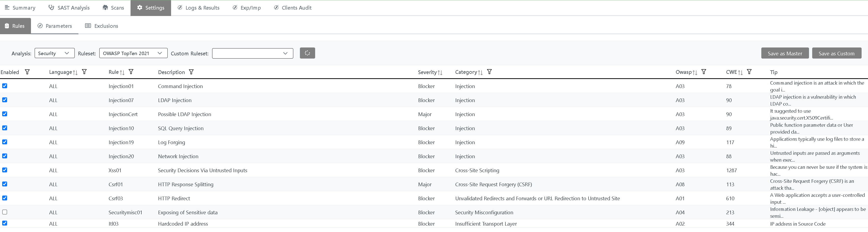Open the Exclusions sub-tab
The width and height of the screenshot is (868, 232).
[102, 26]
